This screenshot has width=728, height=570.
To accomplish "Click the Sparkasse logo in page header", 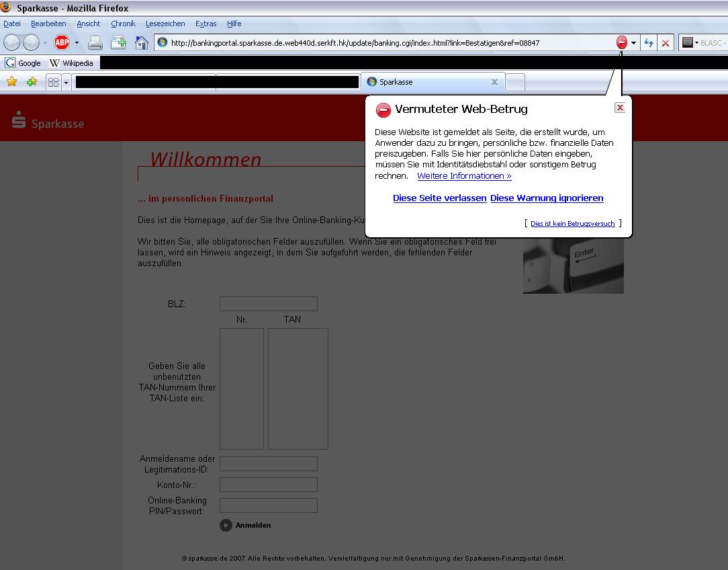I will (48, 120).
